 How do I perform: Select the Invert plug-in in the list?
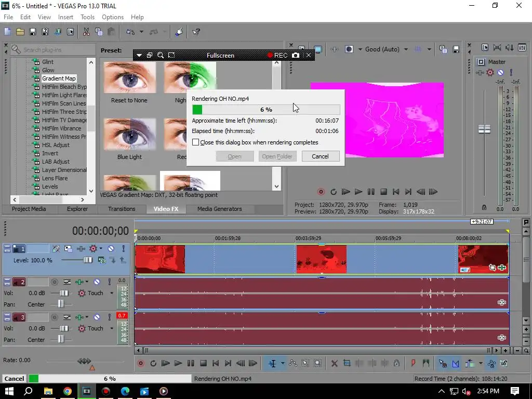(50, 153)
